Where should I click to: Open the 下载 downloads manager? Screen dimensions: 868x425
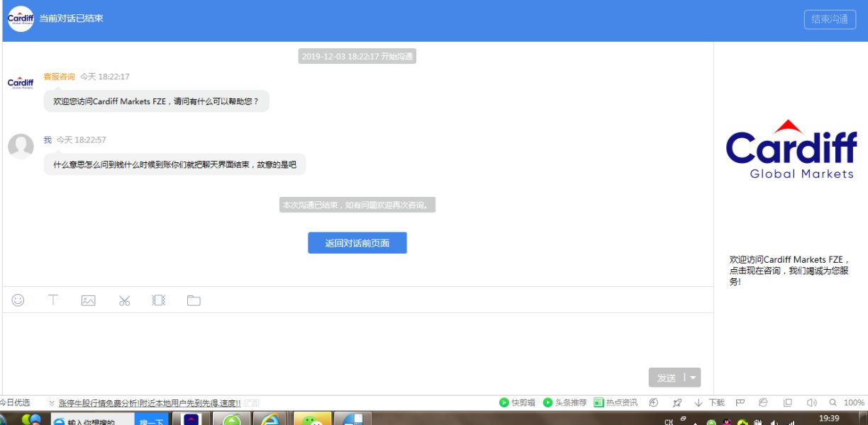(x=709, y=402)
